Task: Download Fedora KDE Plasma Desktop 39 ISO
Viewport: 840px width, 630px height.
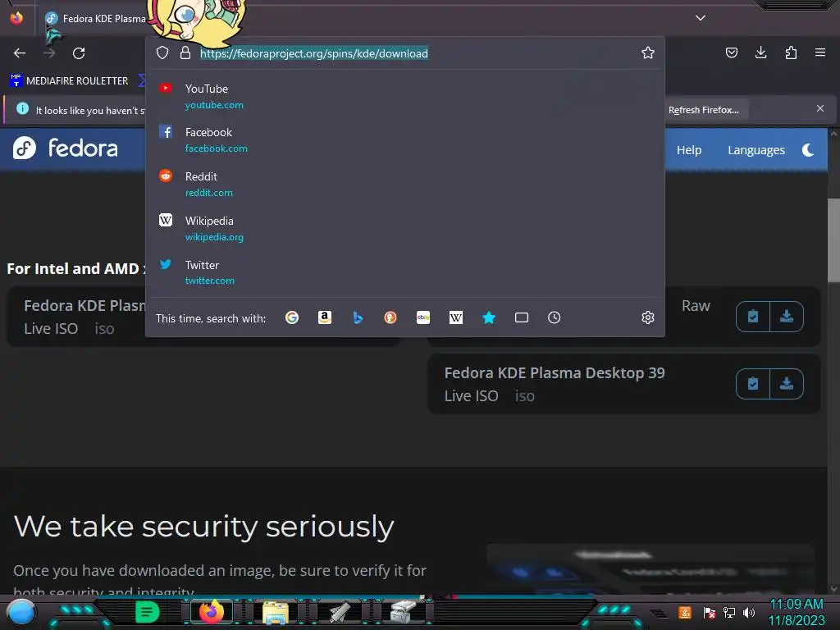Action: 787,384
